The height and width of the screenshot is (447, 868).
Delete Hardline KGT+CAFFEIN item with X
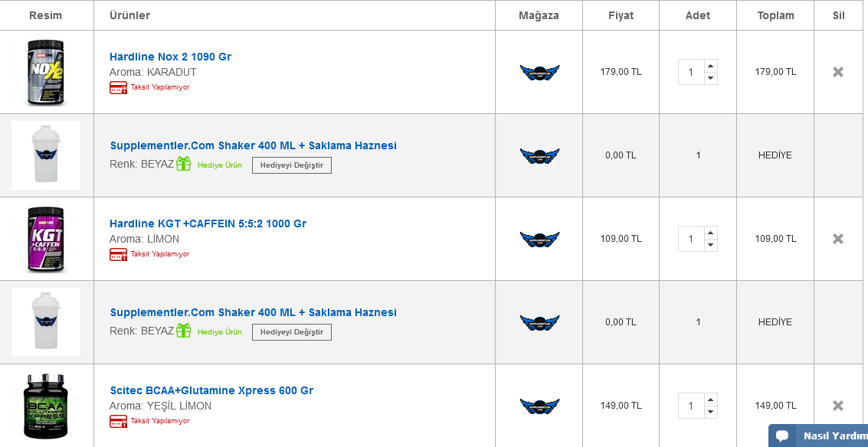coord(838,239)
